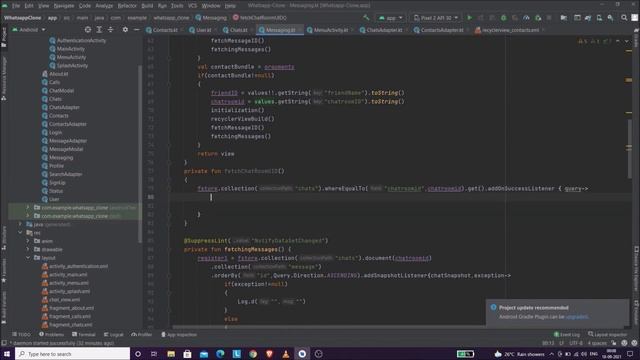The image size is (640, 360).
Task: Click the Windows search box
Action: tap(73, 354)
